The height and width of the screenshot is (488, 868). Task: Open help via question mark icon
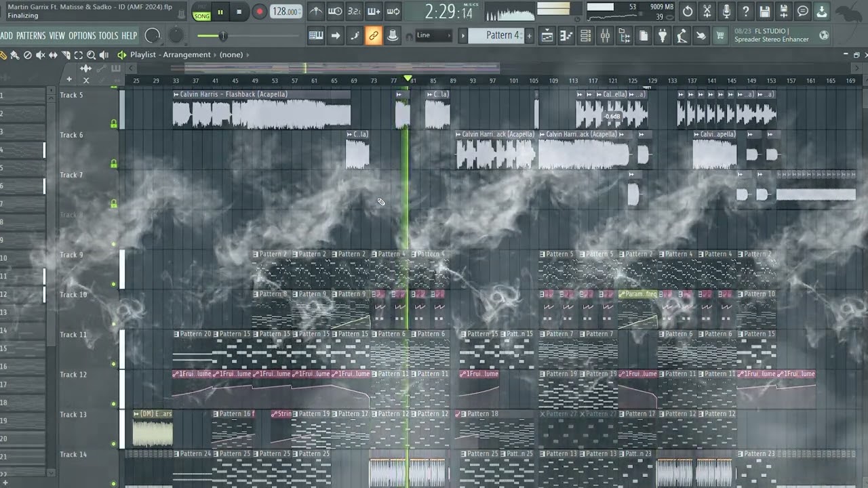click(x=746, y=12)
